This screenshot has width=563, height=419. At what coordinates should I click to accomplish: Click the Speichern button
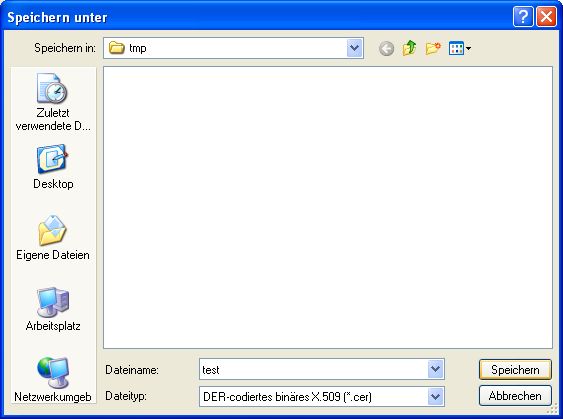click(x=515, y=369)
